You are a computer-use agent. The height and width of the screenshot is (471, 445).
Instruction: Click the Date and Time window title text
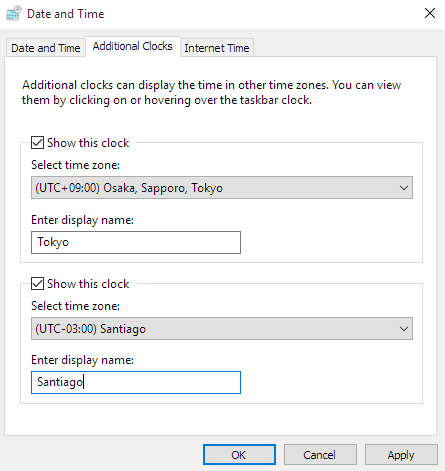click(66, 14)
